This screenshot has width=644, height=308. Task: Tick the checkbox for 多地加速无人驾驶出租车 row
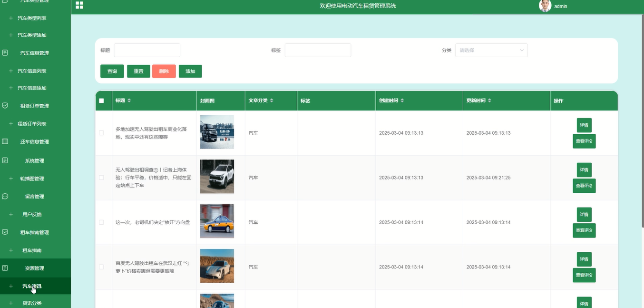coord(101,133)
